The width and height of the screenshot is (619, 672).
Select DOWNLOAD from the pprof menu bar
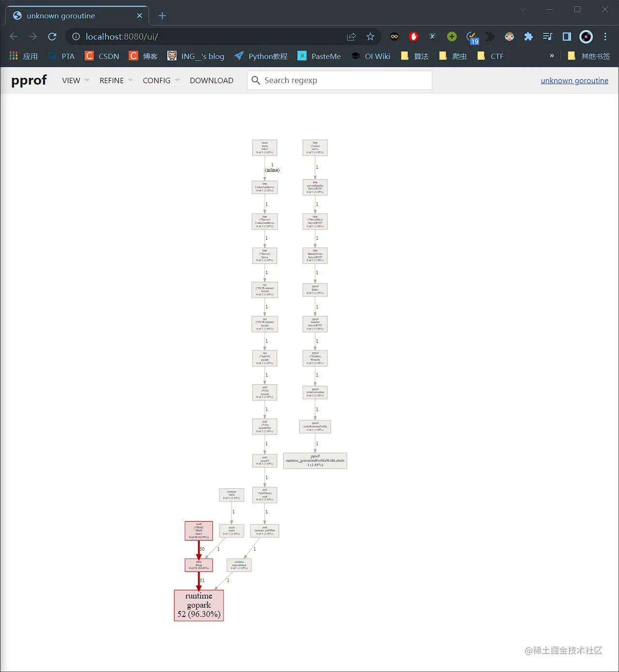(x=211, y=80)
